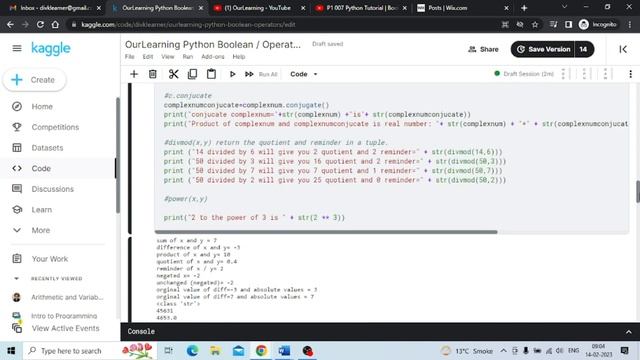The height and width of the screenshot is (360, 640).
Task: Click the kaggle logo
Action: (51, 49)
